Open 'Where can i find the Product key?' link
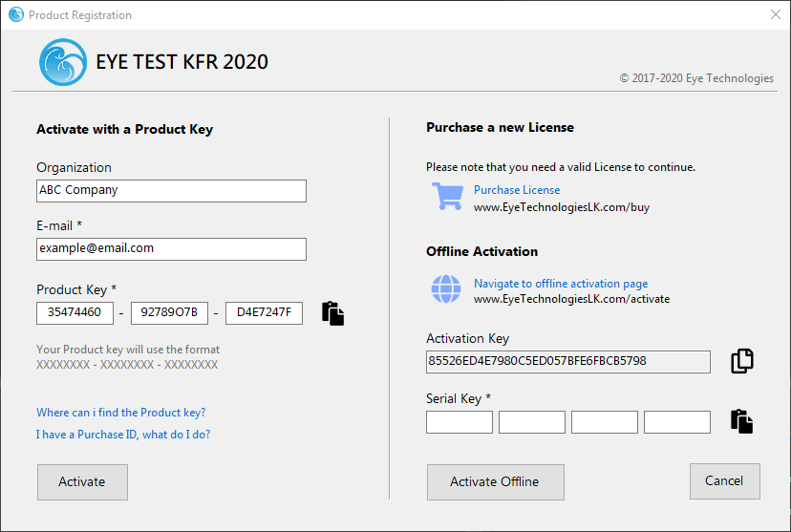 pos(121,413)
